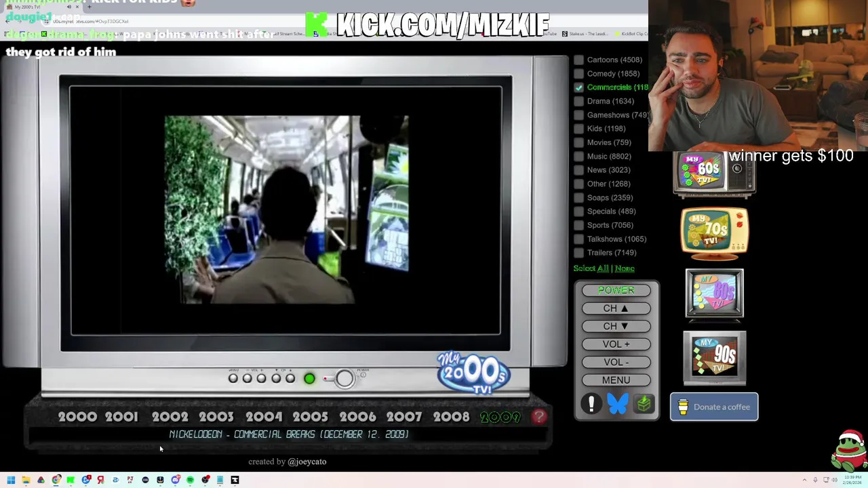Toggle the Soaps category checkbox
This screenshot has height=488, width=868.
click(x=578, y=197)
